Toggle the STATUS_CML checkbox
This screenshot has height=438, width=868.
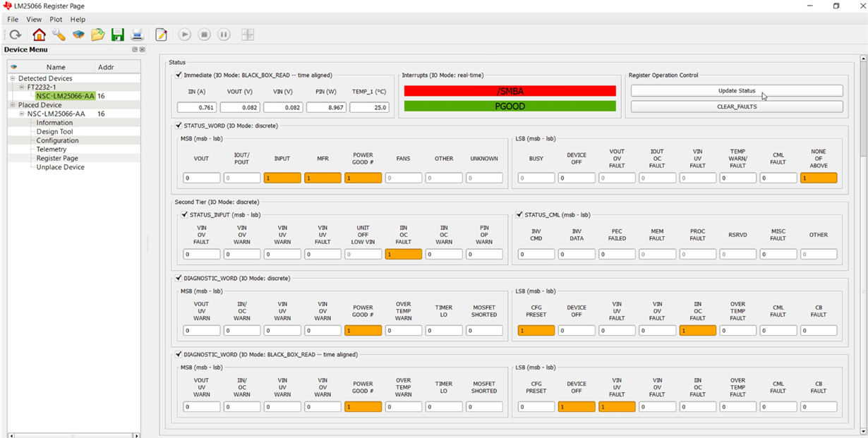(519, 214)
